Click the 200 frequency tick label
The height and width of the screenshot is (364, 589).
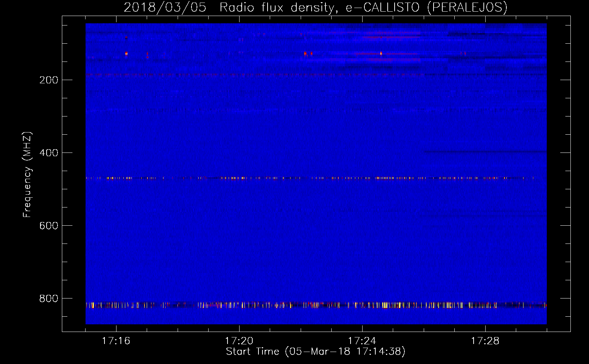(49, 80)
